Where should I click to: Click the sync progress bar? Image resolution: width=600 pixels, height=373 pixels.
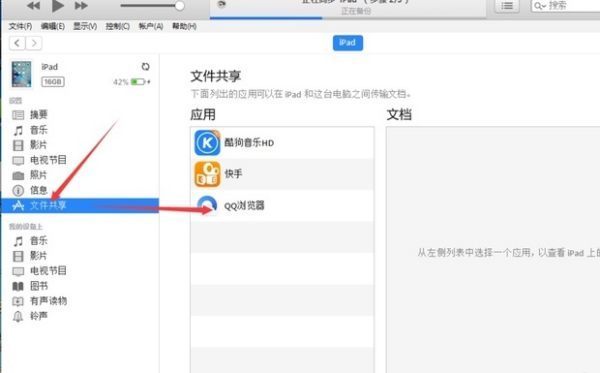[x=348, y=18]
